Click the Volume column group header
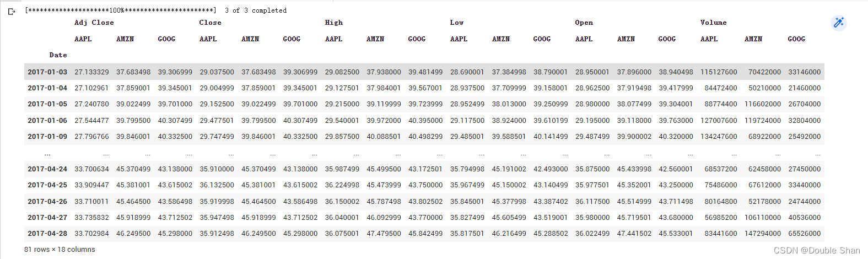Image resolution: width=868 pixels, height=259 pixels. (713, 23)
